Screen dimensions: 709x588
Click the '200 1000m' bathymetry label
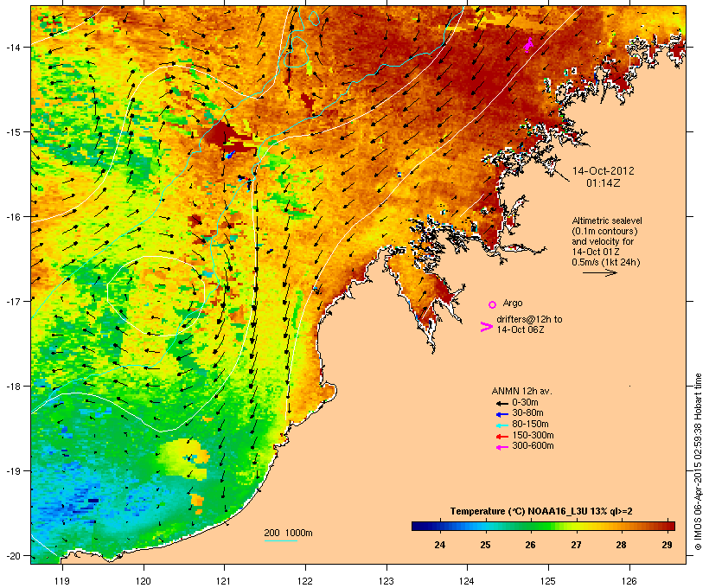(288, 533)
